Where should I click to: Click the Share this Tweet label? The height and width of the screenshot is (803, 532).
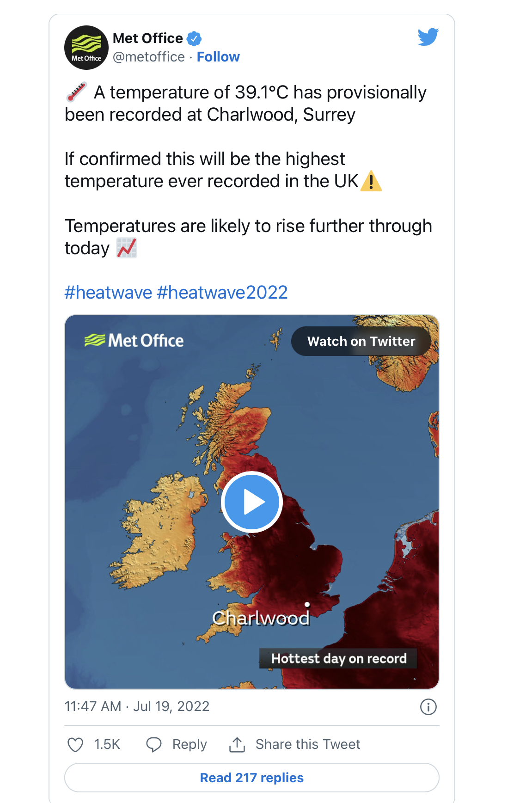click(x=308, y=744)
